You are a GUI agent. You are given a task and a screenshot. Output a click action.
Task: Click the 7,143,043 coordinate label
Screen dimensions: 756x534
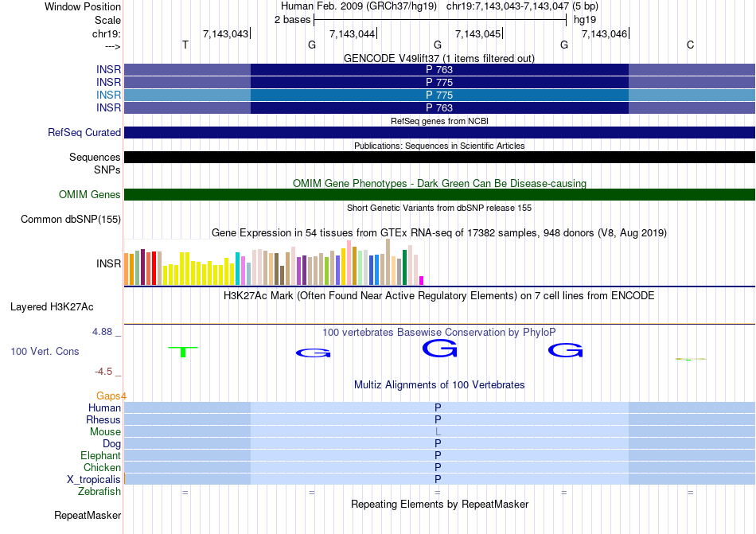click(x=225, y=33)
